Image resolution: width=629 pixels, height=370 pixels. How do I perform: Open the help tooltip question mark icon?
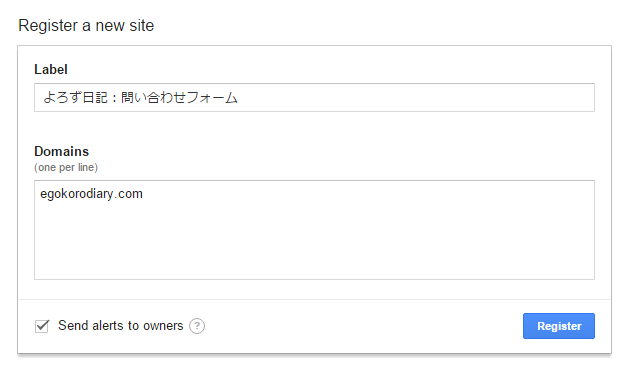(x=197, y=326)
